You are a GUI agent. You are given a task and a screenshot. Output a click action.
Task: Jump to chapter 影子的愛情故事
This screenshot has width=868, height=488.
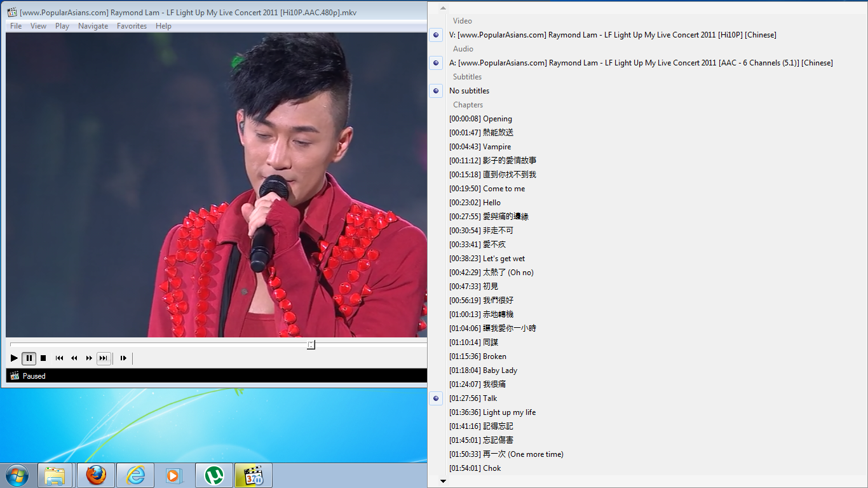tap(648, 161)
